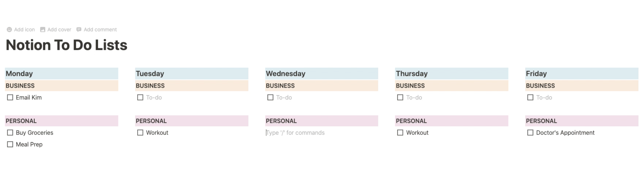This screenshot has height=187, width=644.
Task: Check off the Email Kim task
Action: pyautogui.click(x=10, y=97)
